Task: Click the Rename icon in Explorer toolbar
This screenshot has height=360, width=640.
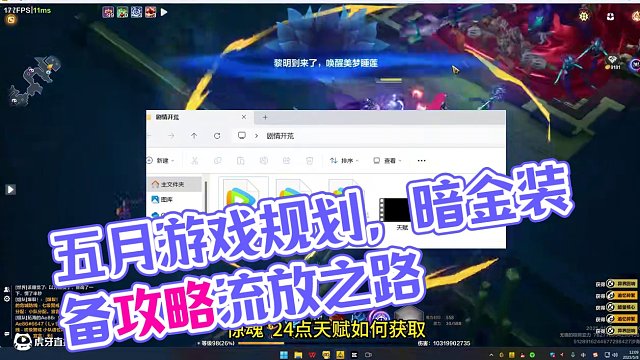Action: (264, 161)
